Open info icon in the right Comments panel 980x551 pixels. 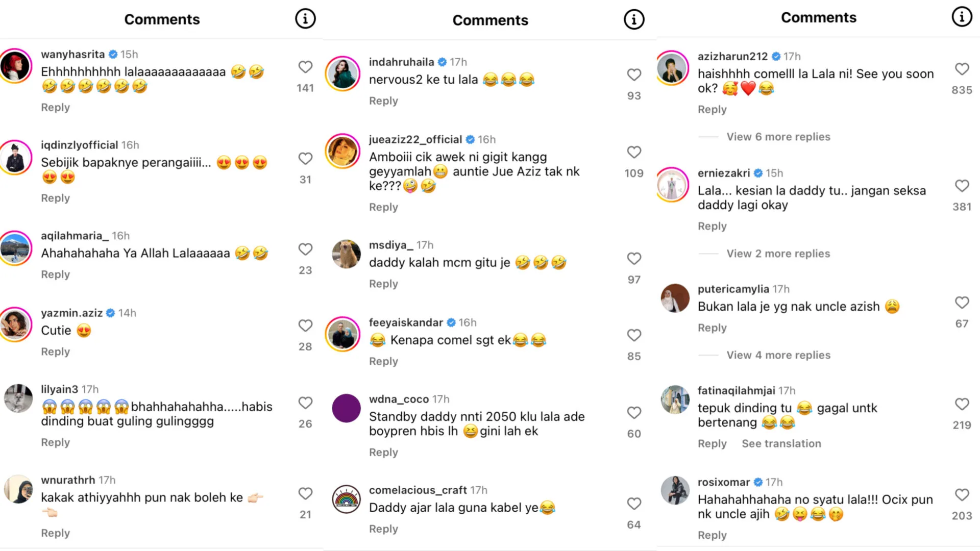962,17
